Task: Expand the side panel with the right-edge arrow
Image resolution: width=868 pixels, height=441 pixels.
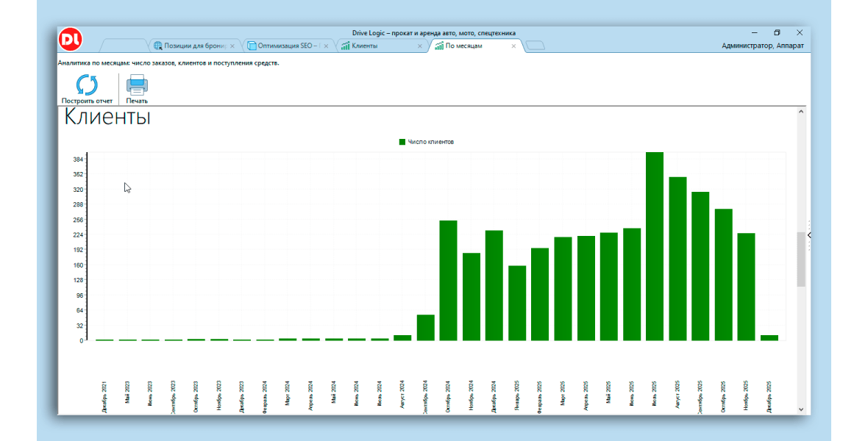Action: [x=808, y=235]
